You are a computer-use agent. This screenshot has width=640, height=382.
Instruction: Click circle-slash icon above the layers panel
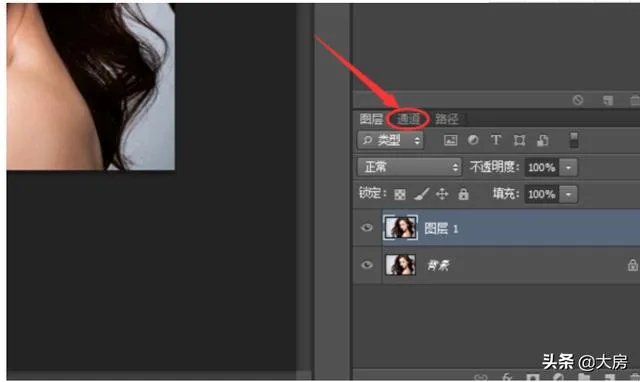(578, 100)
